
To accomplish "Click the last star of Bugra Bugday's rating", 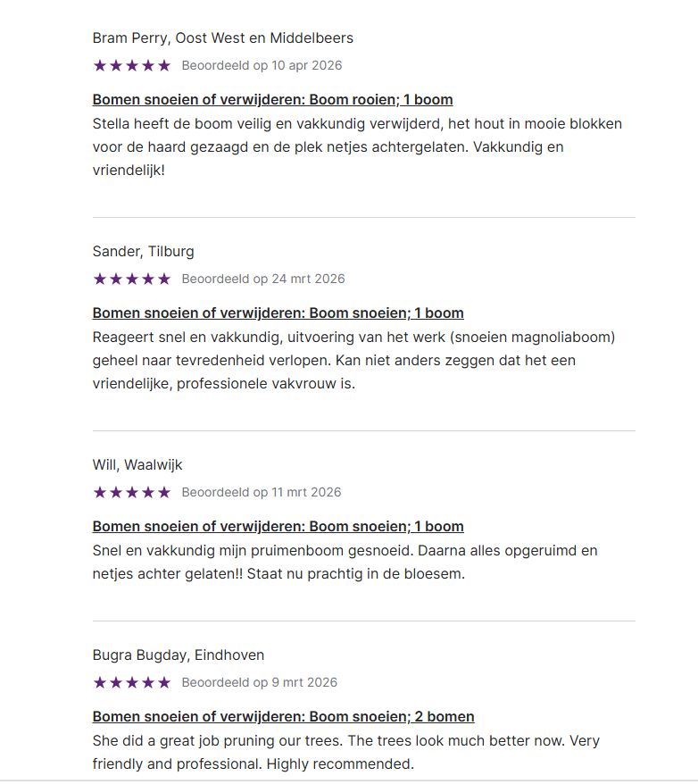I will point(164,682).
